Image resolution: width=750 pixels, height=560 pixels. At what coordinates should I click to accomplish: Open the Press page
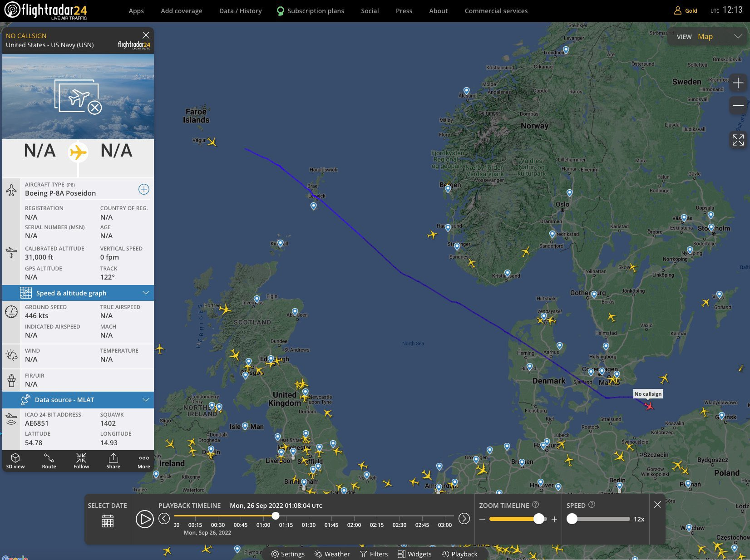(404, 11)
